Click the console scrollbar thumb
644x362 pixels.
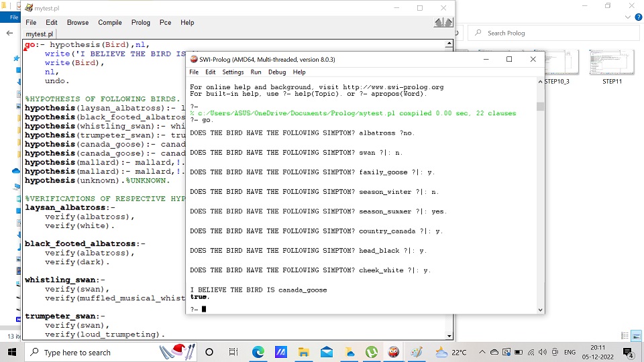(x=540, y=107)
